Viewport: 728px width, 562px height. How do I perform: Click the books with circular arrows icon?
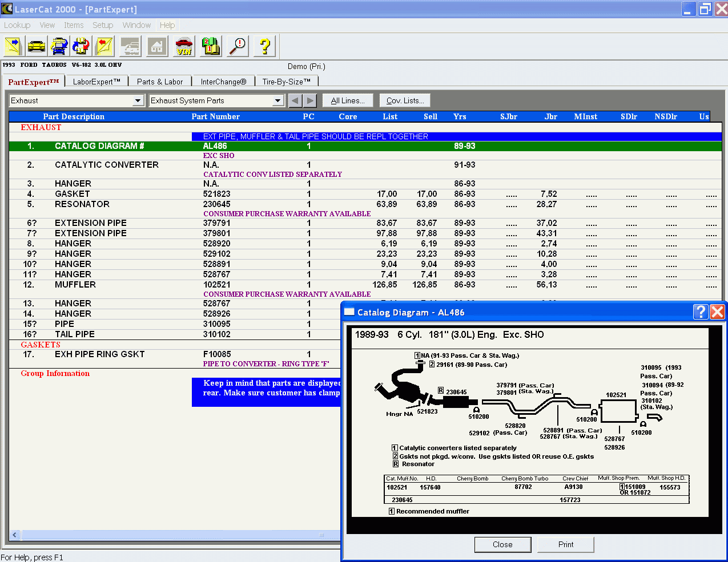point(82,46)
